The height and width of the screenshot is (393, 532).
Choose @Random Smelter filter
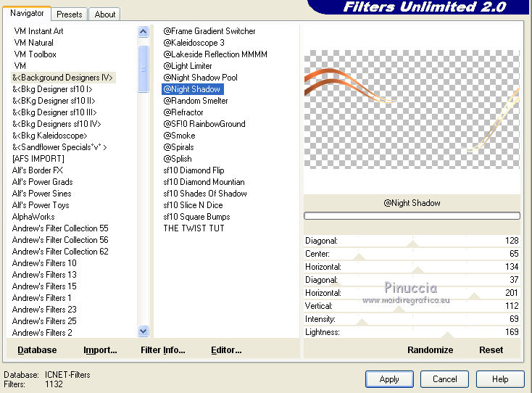pos(196,101)
